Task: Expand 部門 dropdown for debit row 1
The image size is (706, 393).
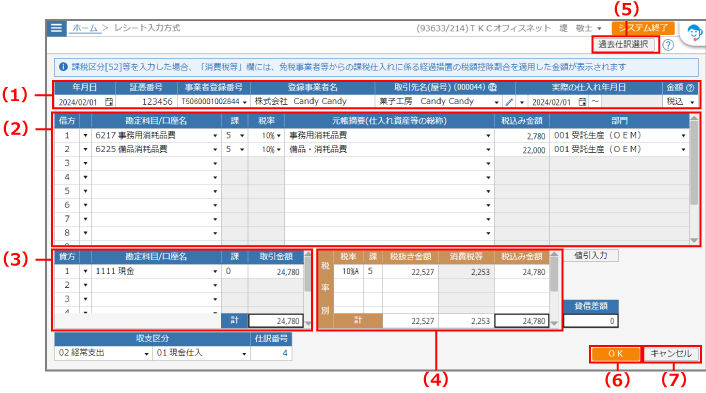Action: click(683, 136)
